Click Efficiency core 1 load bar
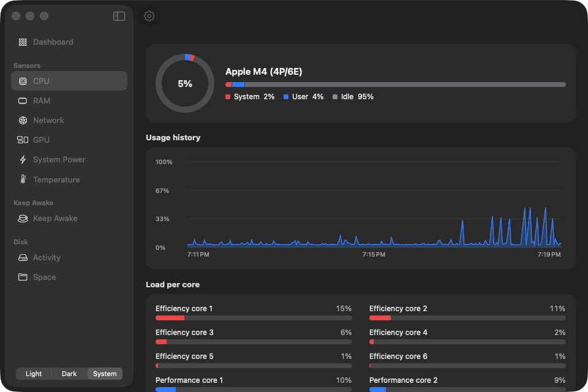Screen dimensions: 588x392 (x=254, y=318)
